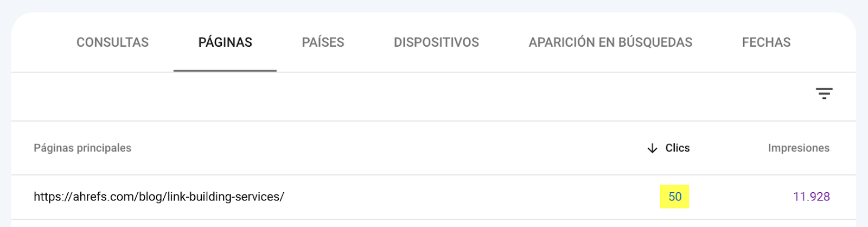Viewport: 868px width, 227px height.
Task: Click the yellow highlight around 50
Action: [x=675, y=197]
